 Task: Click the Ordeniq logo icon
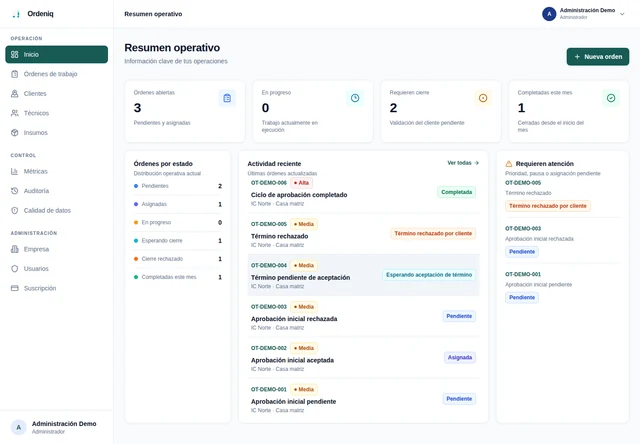click(16, 14)
